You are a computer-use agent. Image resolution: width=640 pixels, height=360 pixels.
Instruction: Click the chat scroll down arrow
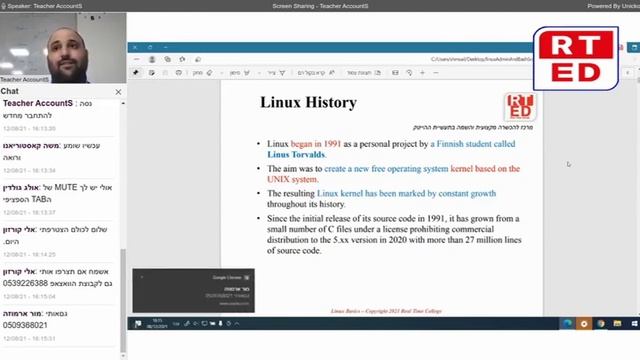tap(123, 356)
